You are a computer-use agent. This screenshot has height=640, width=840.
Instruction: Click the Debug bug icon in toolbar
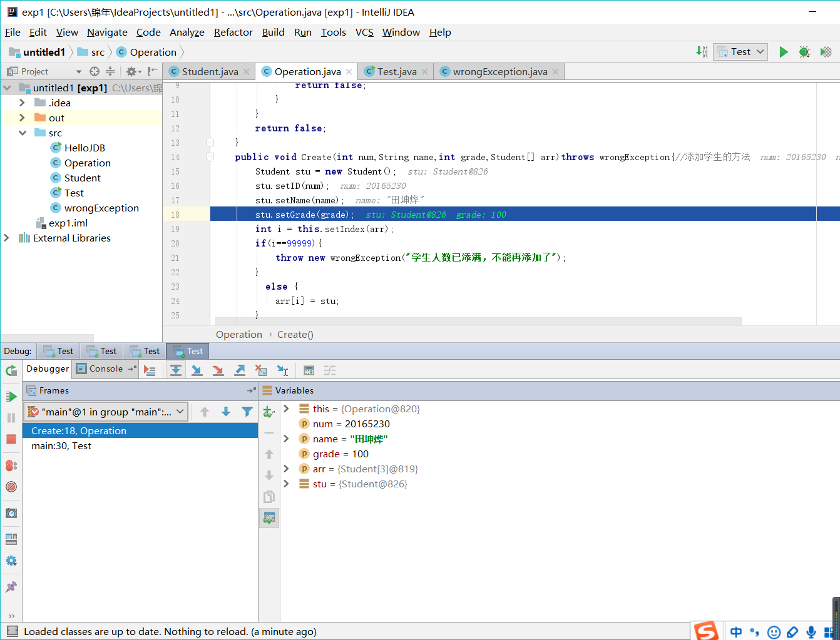804,52
